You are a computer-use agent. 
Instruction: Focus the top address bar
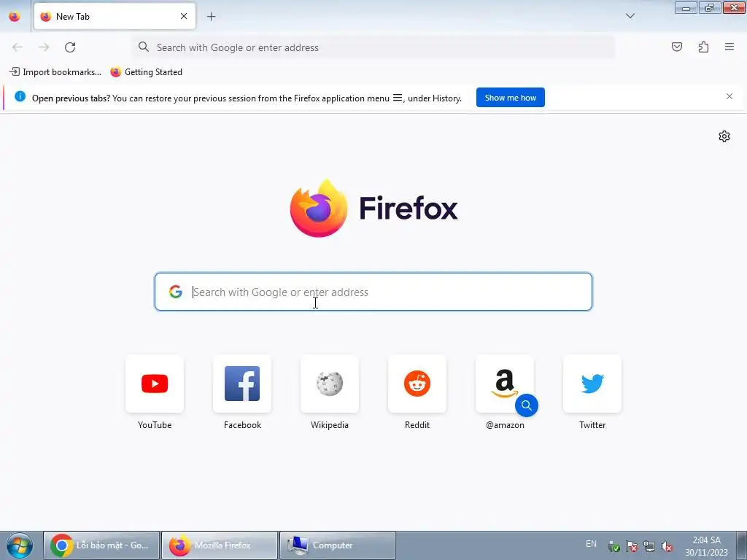[373, 47]
